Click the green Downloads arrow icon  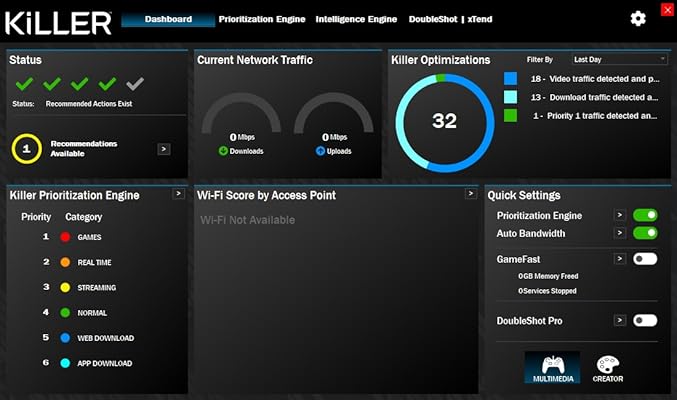223,151
